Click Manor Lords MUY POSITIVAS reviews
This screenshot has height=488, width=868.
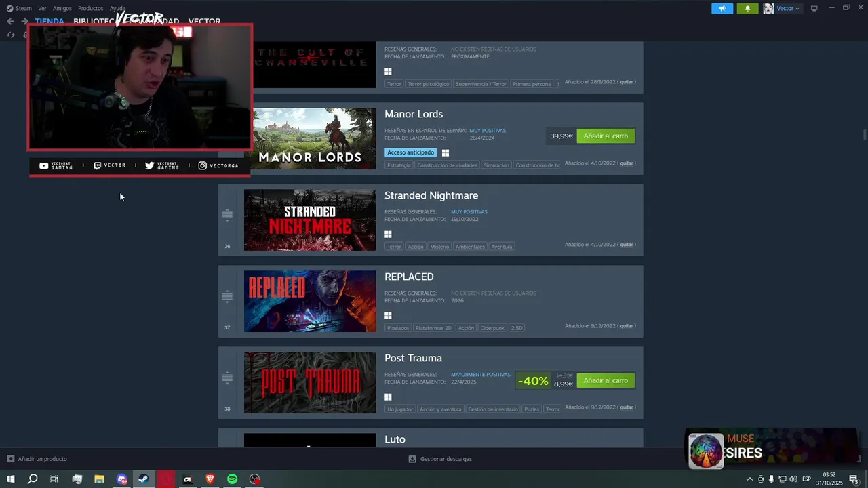coord(488,131)
